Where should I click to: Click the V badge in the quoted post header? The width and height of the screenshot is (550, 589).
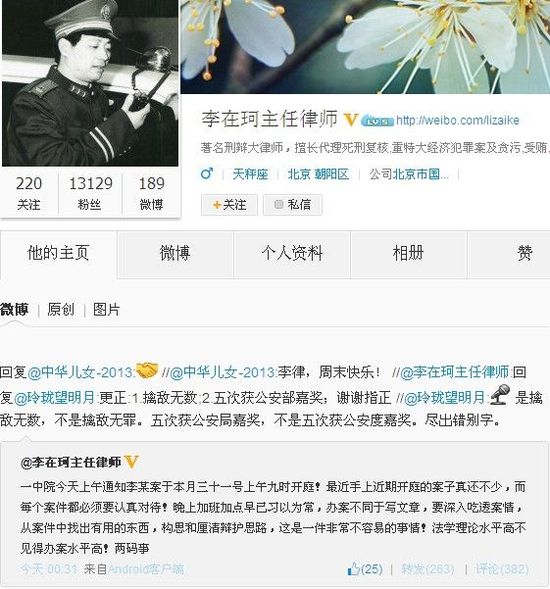tap(131, 462)
